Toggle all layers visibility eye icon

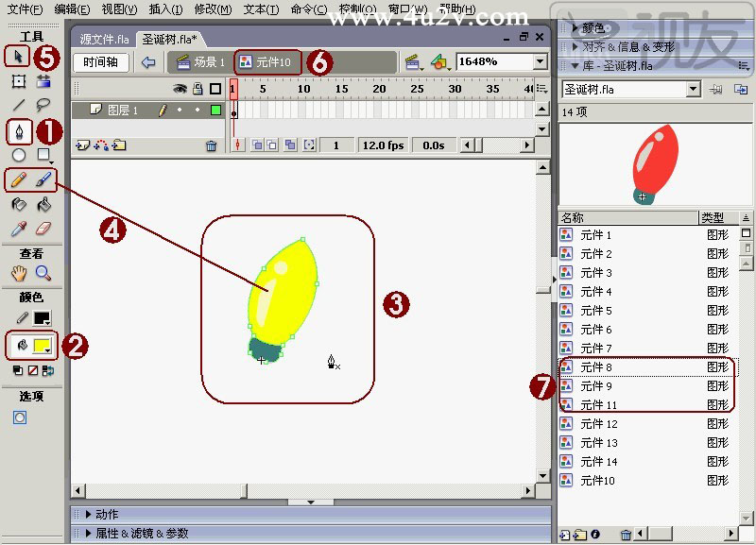tap(180, 89)
